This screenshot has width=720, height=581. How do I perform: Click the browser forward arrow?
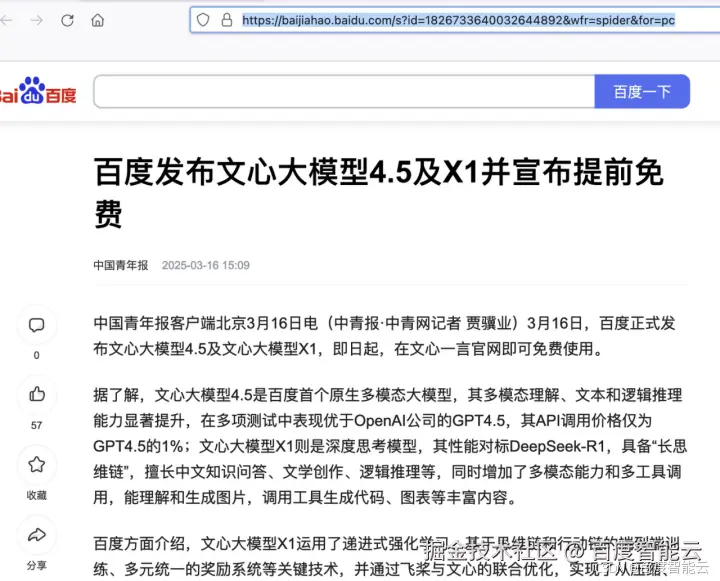coord(37,20)
